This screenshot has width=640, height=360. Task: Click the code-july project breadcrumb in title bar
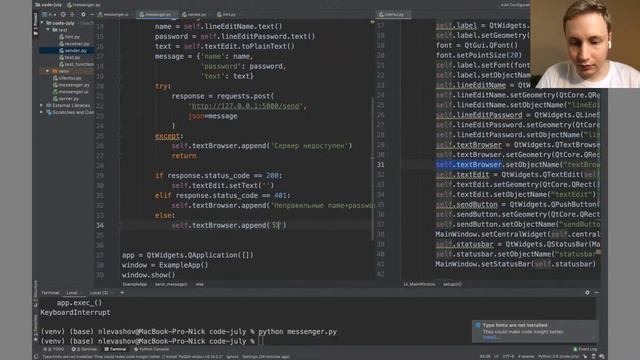(x=49, y=4)
